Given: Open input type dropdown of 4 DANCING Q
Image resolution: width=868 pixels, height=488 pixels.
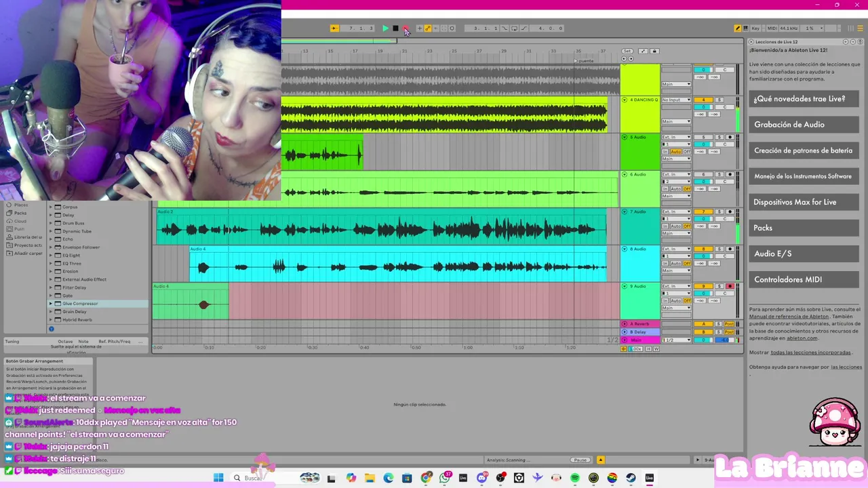Looking at the screenshot, I should point(676,100).
